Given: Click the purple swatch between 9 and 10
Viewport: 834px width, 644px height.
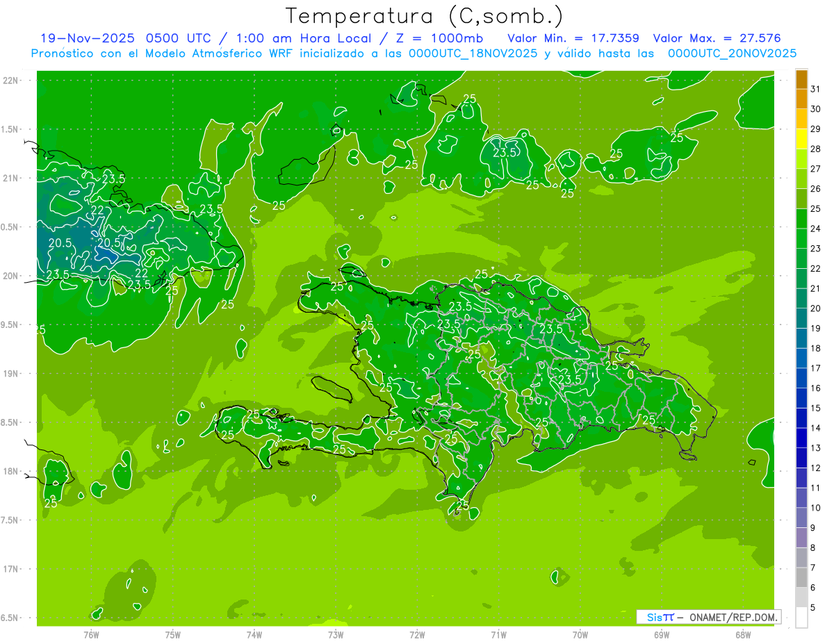Looking at the screenshot, I should (801, 518).
